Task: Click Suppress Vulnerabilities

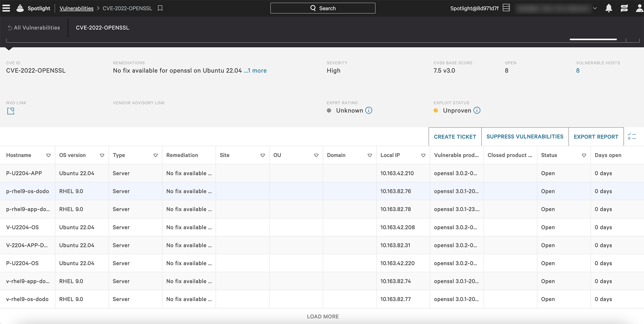Action: [x=525, y=137]
